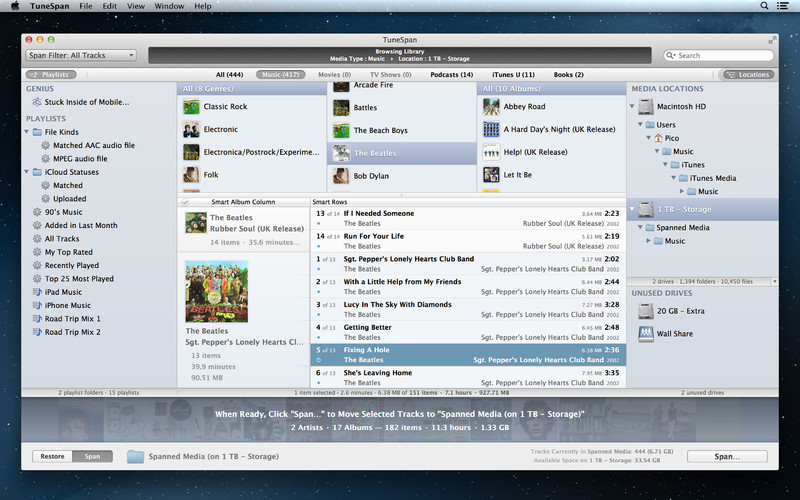
Task: Collapse the Users folder node
Action: (640, 124)
